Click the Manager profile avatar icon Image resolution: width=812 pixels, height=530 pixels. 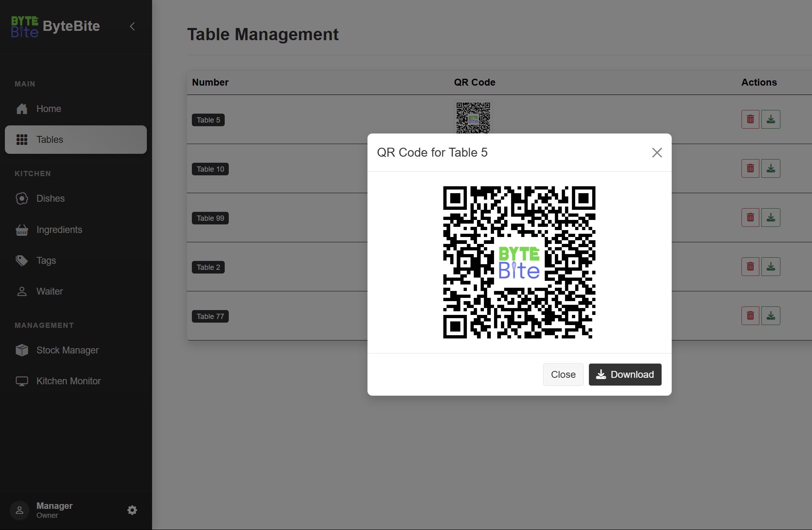click(x=19, y=510)
